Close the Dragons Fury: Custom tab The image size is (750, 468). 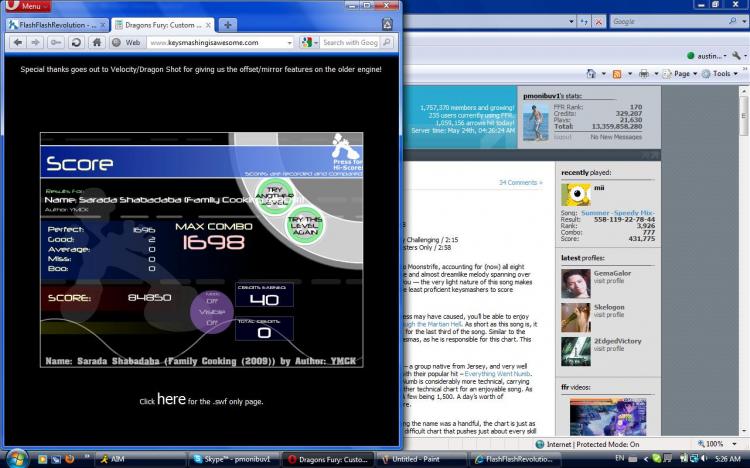click(208, 25)
